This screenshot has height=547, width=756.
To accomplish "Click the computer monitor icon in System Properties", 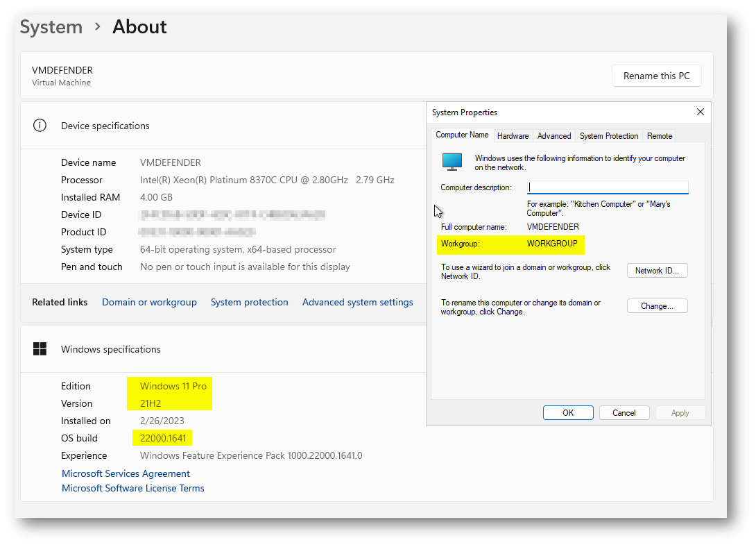I will coord(452,162).
